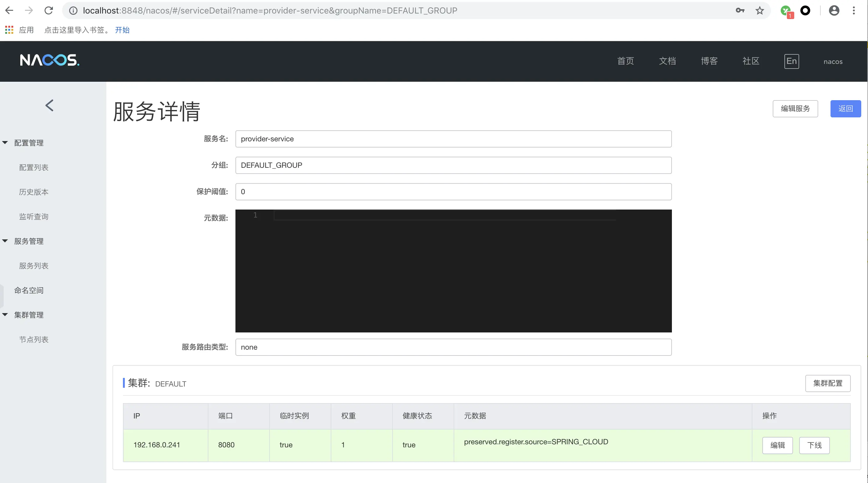This screenshot has height=483, width=868.
Task: Open Chrome profile avatar icon
Action: click(834, 10)
